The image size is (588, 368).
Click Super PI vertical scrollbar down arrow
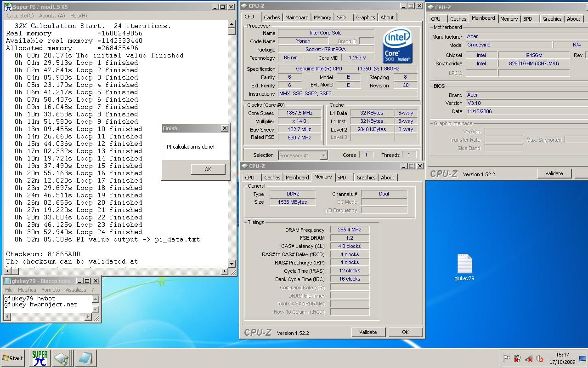232,264
